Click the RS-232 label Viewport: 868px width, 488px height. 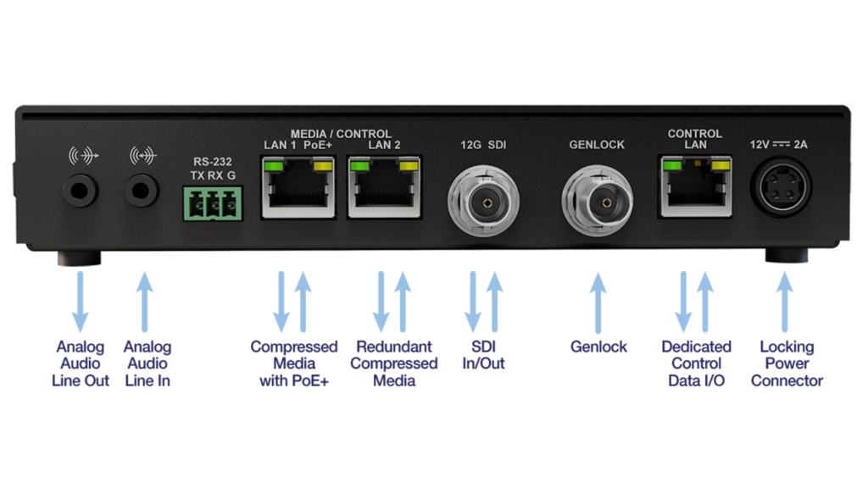click(213, 162)
